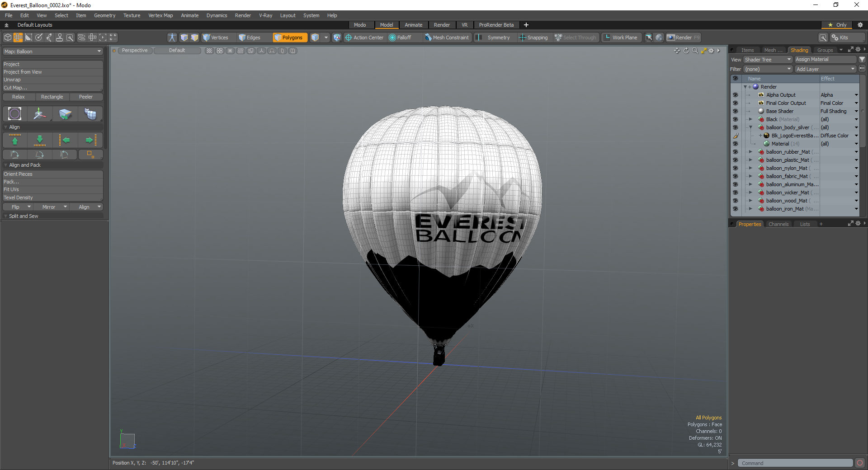Toggle Polygons selection mode
The image size is (868, 470).
tap(290, 38)
